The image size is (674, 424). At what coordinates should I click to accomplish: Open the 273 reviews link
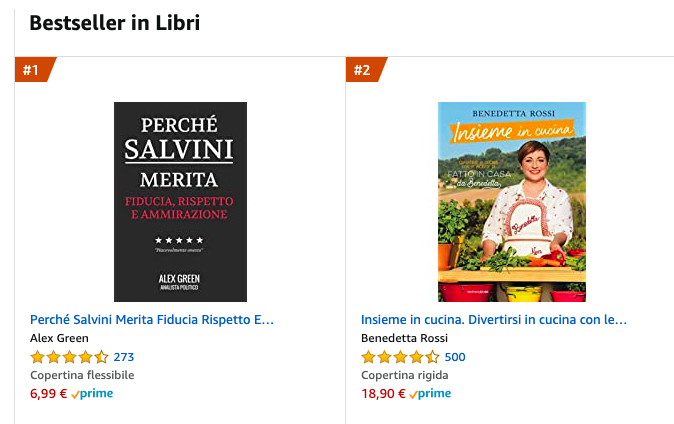click(124, 357)
